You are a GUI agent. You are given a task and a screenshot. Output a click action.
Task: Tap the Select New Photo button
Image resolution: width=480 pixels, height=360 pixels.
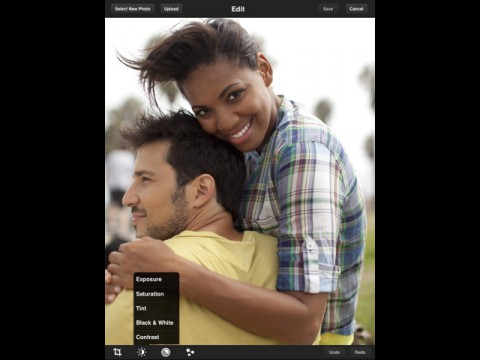click(x=133, y=9)
